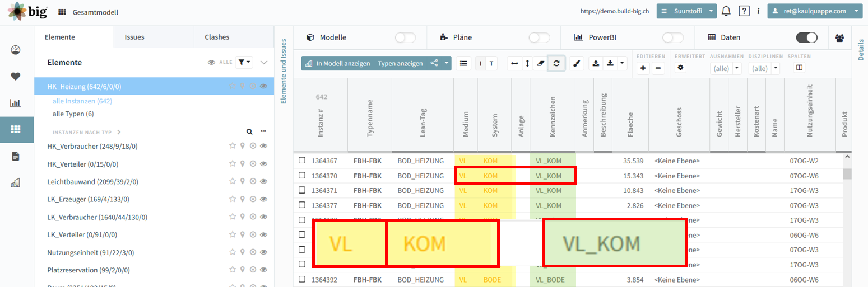The image size is (868, 287).
Task: Click the info 'i' icon in the header
Action: point(758,11)
